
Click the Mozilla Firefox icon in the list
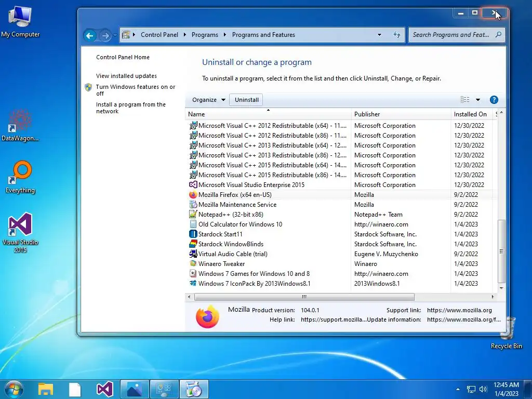[x=193, y=195]
